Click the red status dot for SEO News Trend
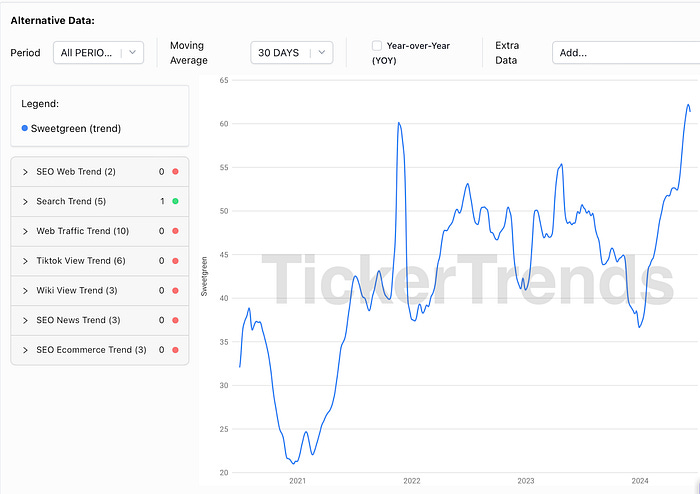Screen dimensions: 700x494 (175, 320)
